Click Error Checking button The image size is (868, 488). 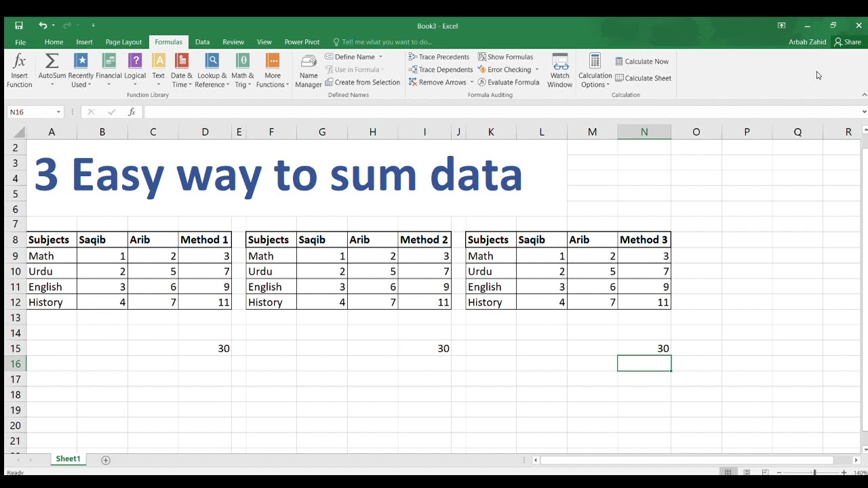pyautogui.click(x=505, y=70)
